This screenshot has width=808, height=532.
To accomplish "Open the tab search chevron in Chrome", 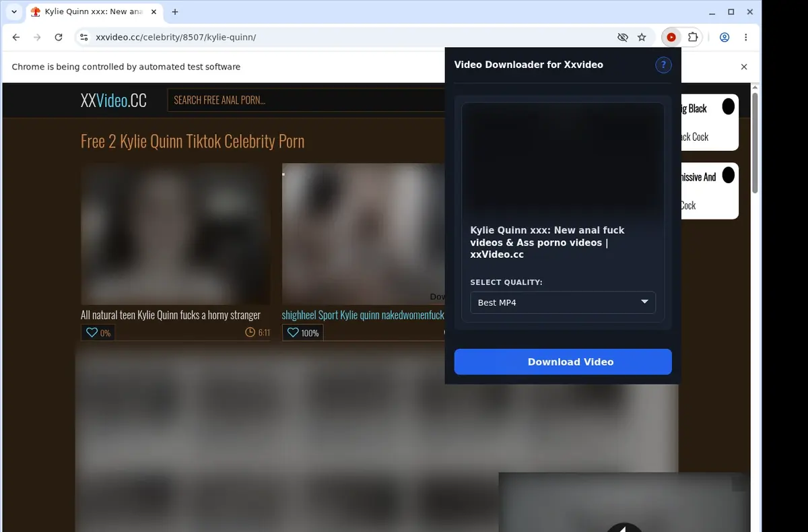I will click(x=13, y=12).
